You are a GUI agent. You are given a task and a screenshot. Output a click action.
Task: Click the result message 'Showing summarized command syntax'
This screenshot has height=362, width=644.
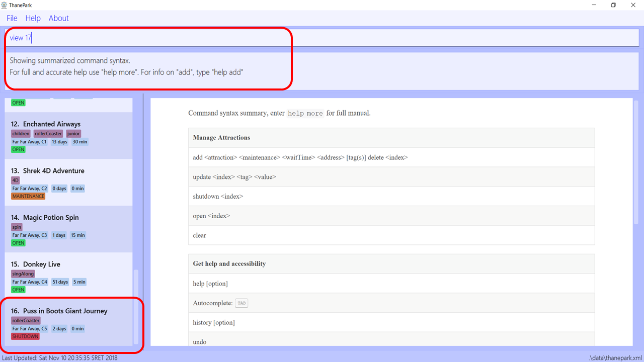click(x=70, y=61)
